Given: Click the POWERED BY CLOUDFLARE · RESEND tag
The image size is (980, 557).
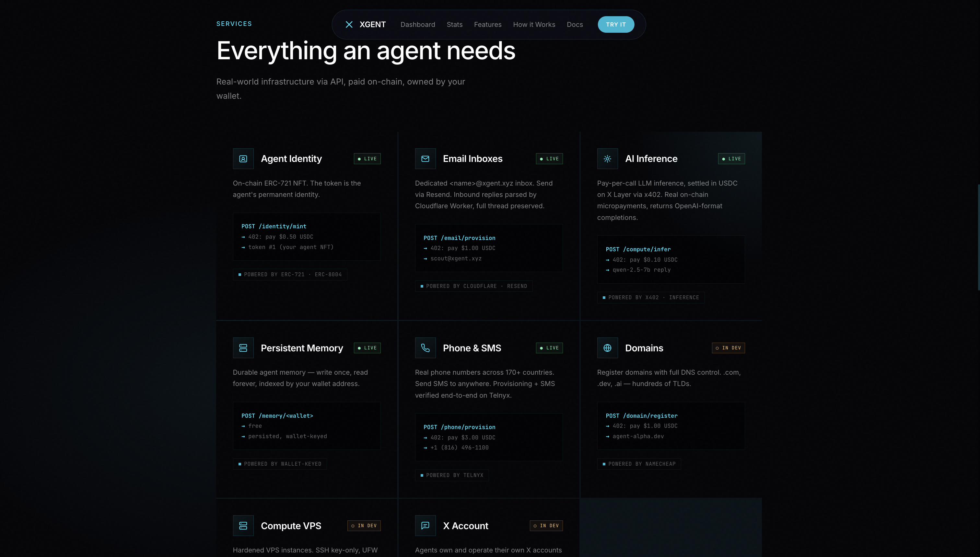Looking at the screenshot, I should [474, 286].
